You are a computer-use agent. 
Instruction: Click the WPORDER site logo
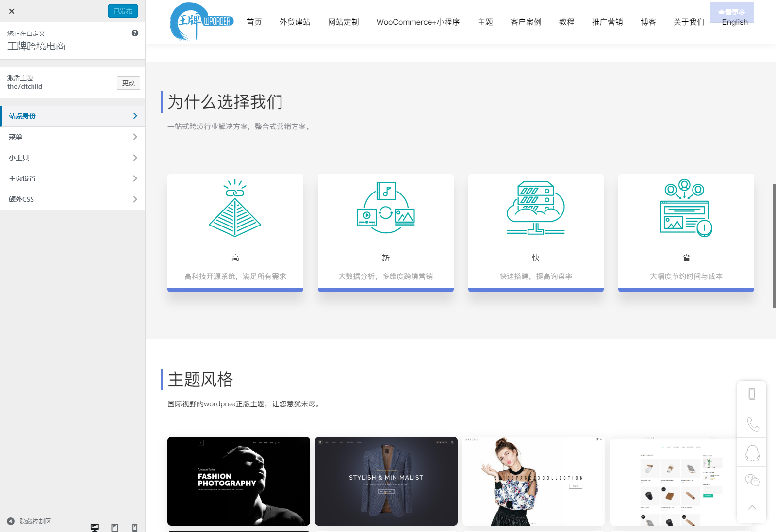click(201, 22)
